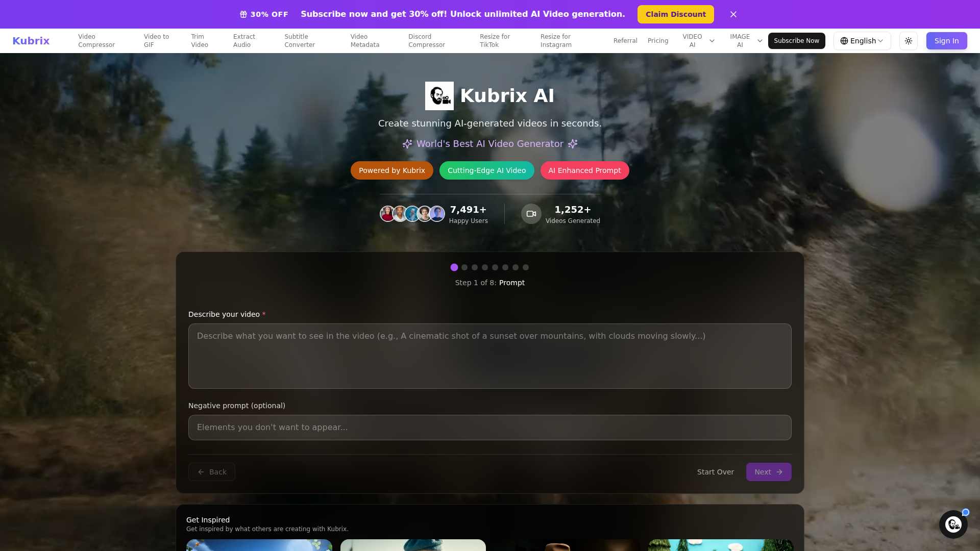The width and height of the screenshot is (980, 551).
Task: Click the sparkle icon before World's Best
Action: [407, 144]
